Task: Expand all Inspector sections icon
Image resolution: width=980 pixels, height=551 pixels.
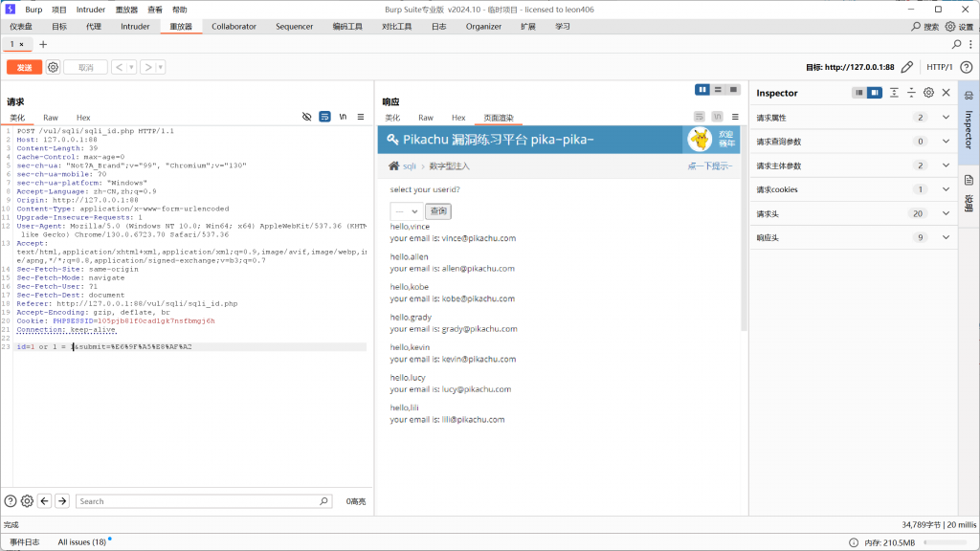Action: tap(895, 93)
